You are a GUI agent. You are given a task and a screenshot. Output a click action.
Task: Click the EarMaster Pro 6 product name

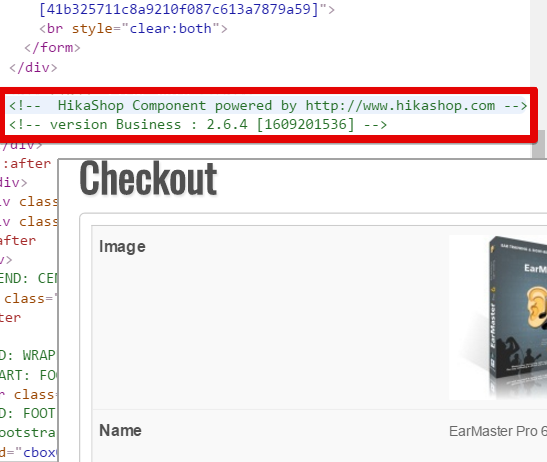point(498,431)
